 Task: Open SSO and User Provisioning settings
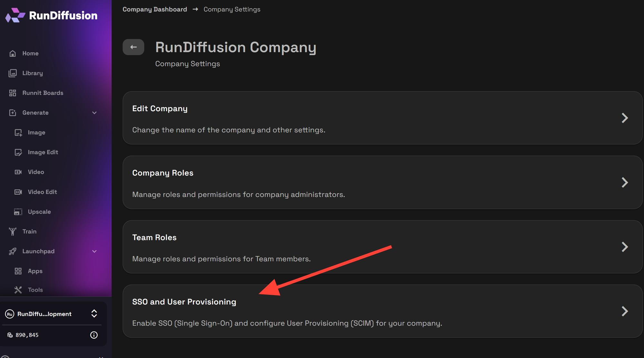[383, 311]
